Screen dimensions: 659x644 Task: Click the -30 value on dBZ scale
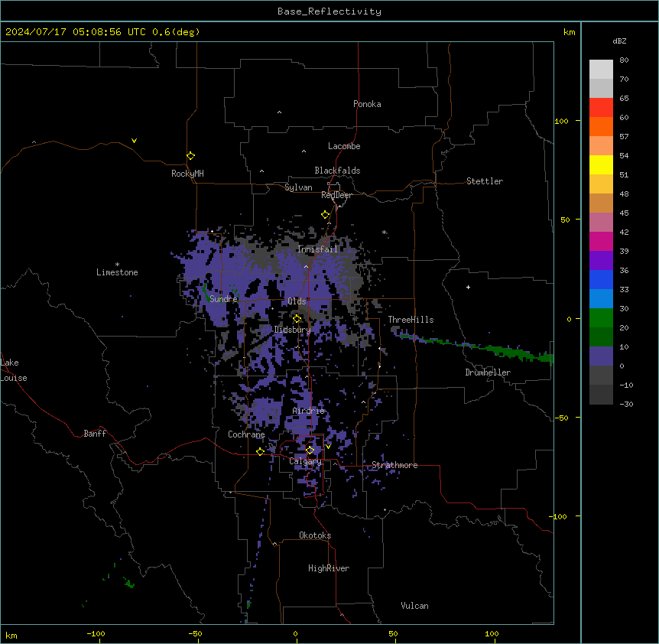626,405
